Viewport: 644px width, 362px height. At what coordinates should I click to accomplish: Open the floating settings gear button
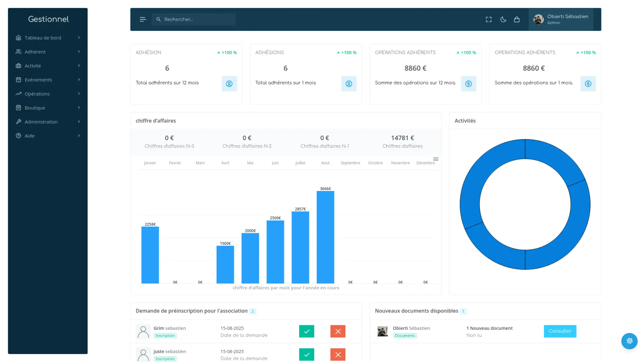(x=629, y=341)
